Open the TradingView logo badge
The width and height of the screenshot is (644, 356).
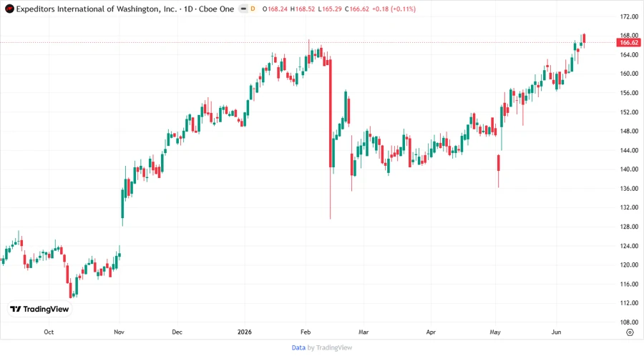coord(39,310)
